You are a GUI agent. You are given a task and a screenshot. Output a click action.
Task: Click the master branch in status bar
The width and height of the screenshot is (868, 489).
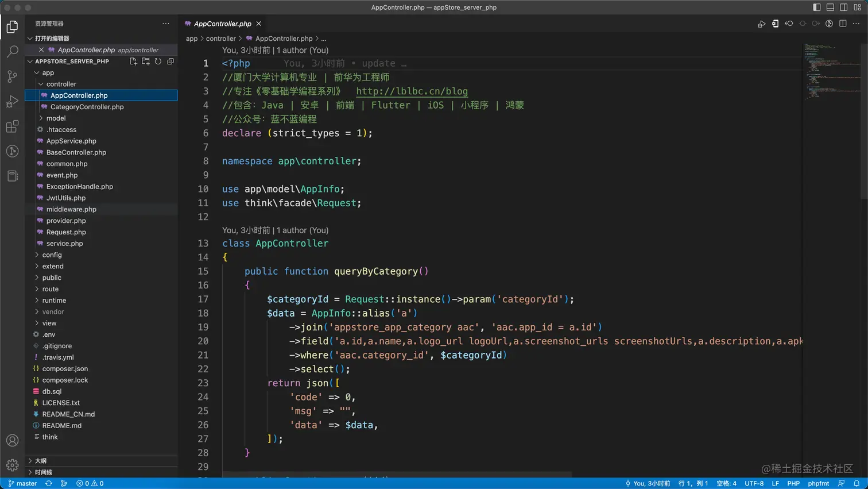click(x=22, y=484)
